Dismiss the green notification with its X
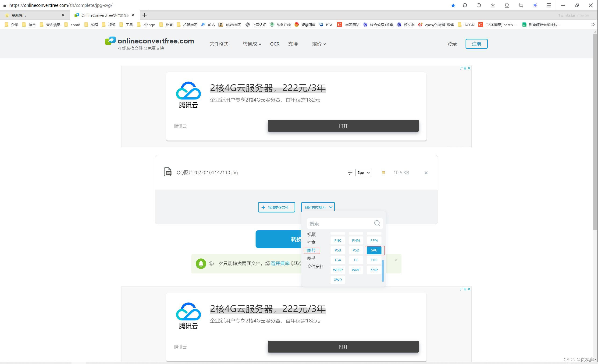This screenshot has width=598, height=364. point(396,260)
